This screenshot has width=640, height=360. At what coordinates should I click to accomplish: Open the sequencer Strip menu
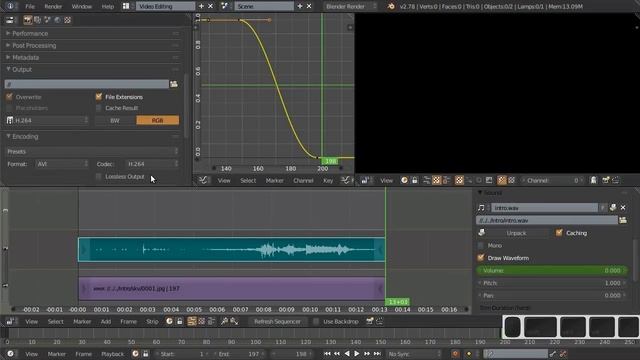(x=152, y=322)
